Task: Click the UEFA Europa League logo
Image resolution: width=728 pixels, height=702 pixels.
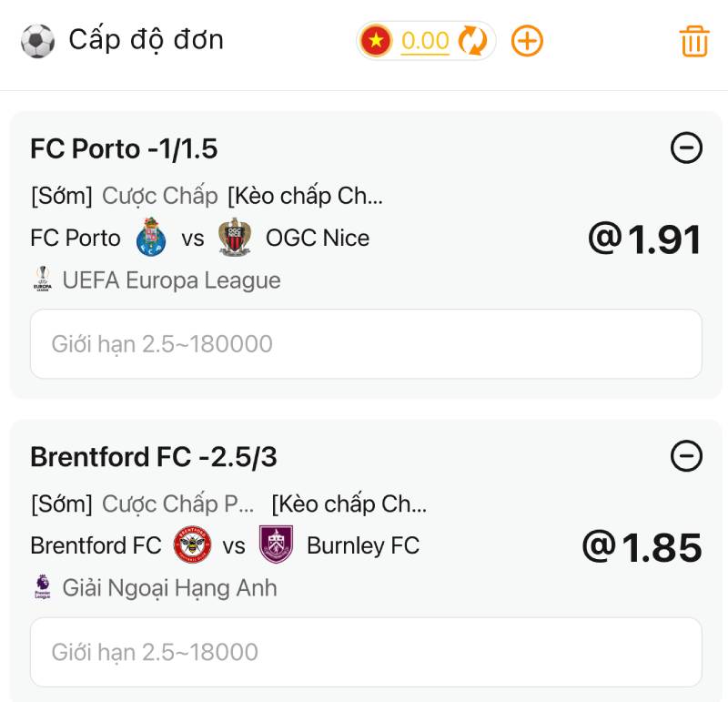Action: (x=42, y=280)
